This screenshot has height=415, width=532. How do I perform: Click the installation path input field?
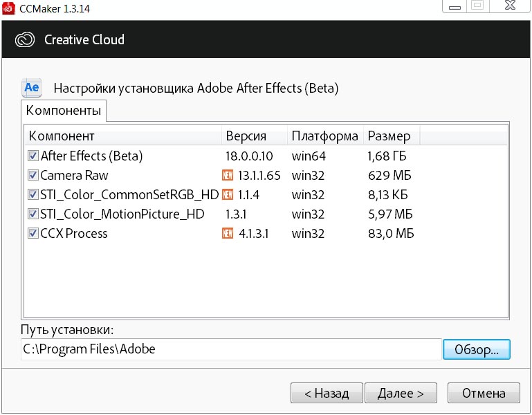point(231,349)
